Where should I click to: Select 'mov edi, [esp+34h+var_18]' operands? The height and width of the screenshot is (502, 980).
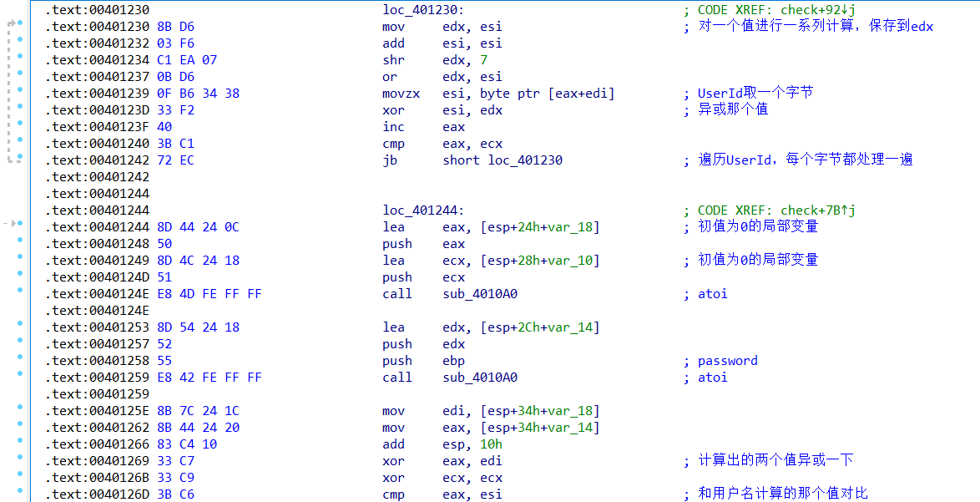(x=521, y=411)
